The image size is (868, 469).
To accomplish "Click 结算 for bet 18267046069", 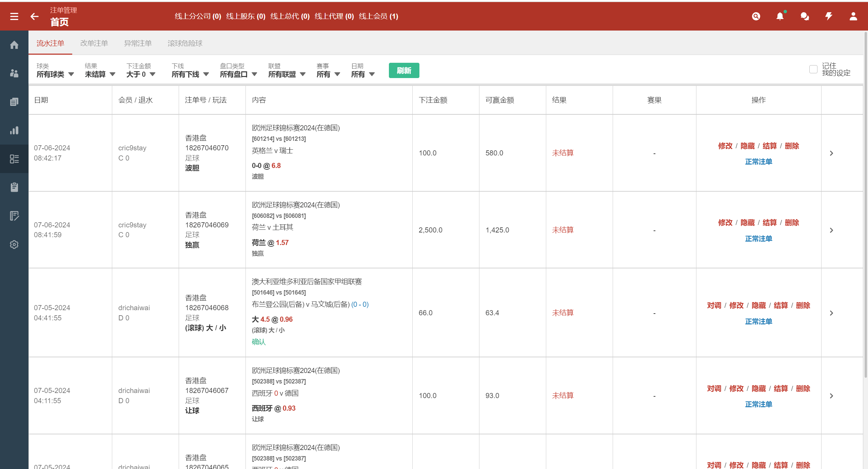I will point(769,223).
